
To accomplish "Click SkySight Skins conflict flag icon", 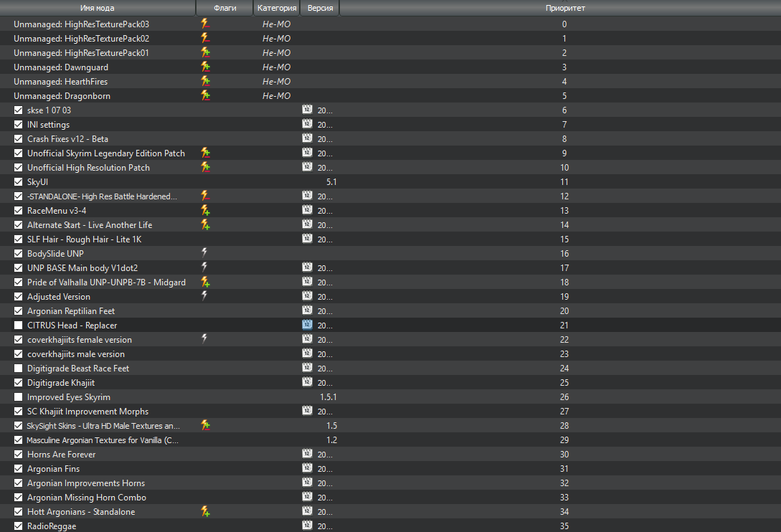I will coord(204,425).
